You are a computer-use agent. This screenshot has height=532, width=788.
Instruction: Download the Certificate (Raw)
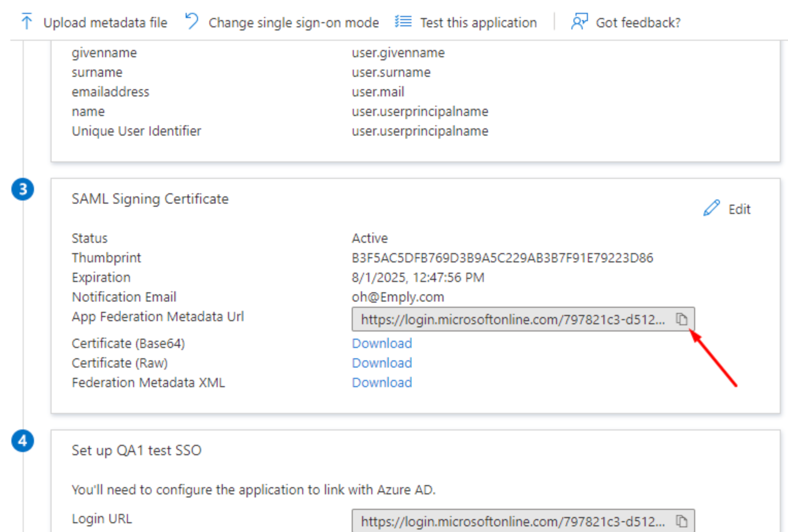[x=382, y=363]
